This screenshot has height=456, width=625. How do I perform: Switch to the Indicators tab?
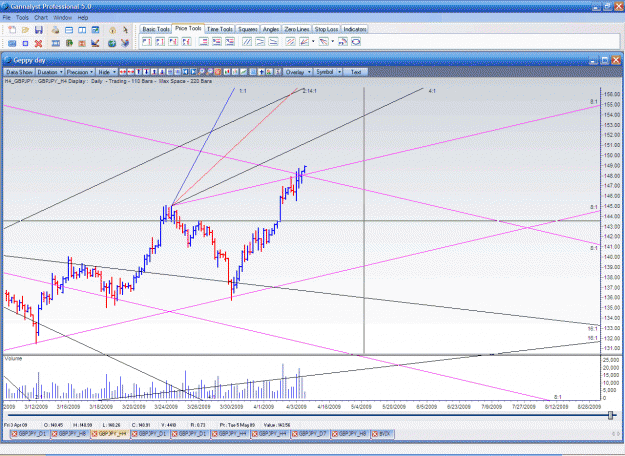(x=355, y=29)
